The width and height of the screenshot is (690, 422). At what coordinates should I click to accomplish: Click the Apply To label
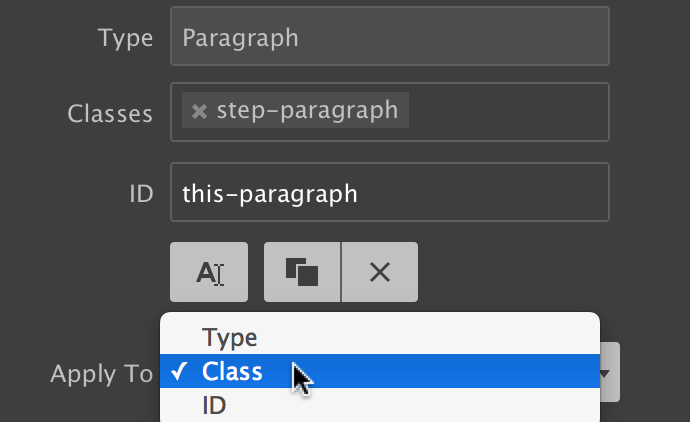coord(101,374)
